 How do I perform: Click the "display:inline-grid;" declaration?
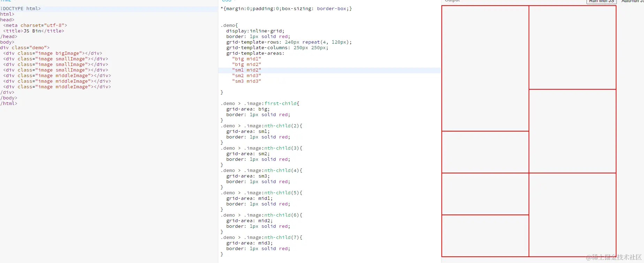[x=255, y=31]
